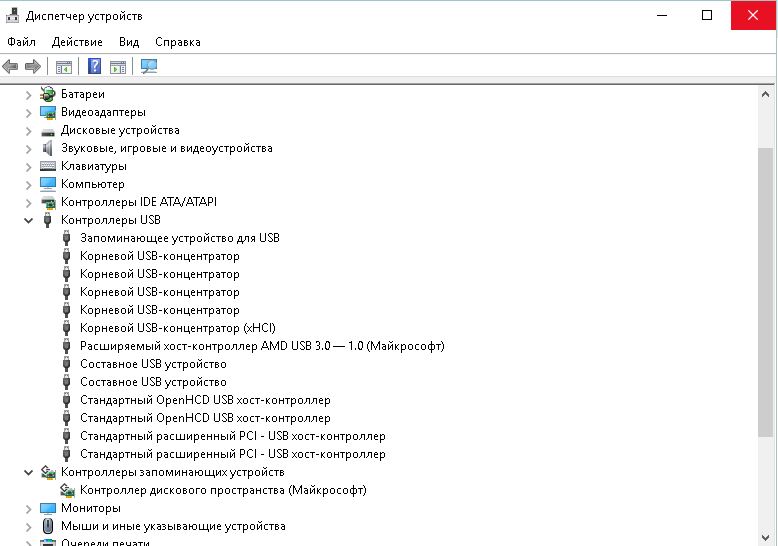Open the Вид menu

[x=129, y=42]
